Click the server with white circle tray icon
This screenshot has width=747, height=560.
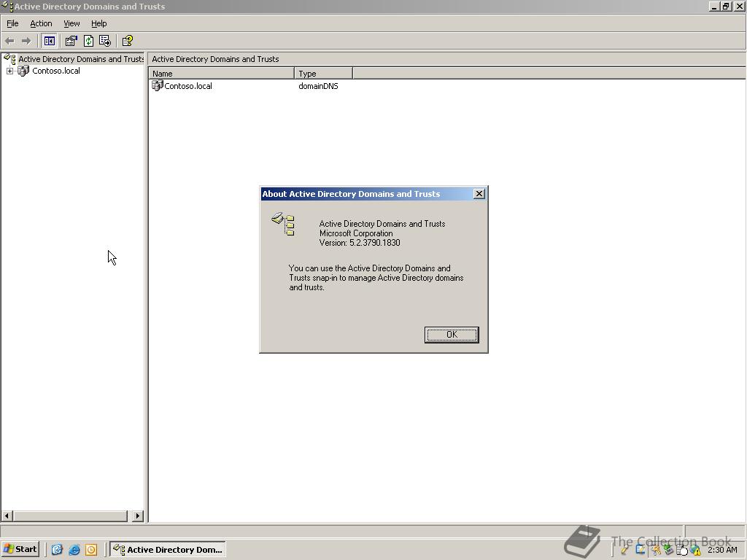pyautogui.click(x=682, y=551)
